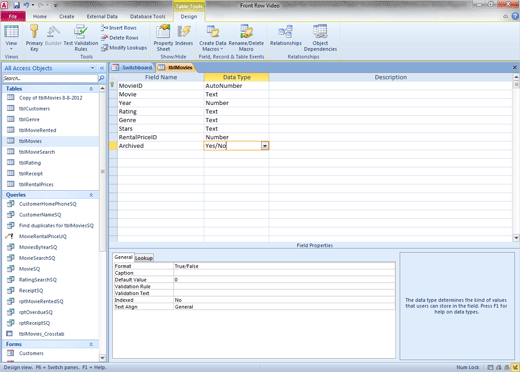Show Object Dependencies
520x372 pixels.
(320, 38)
